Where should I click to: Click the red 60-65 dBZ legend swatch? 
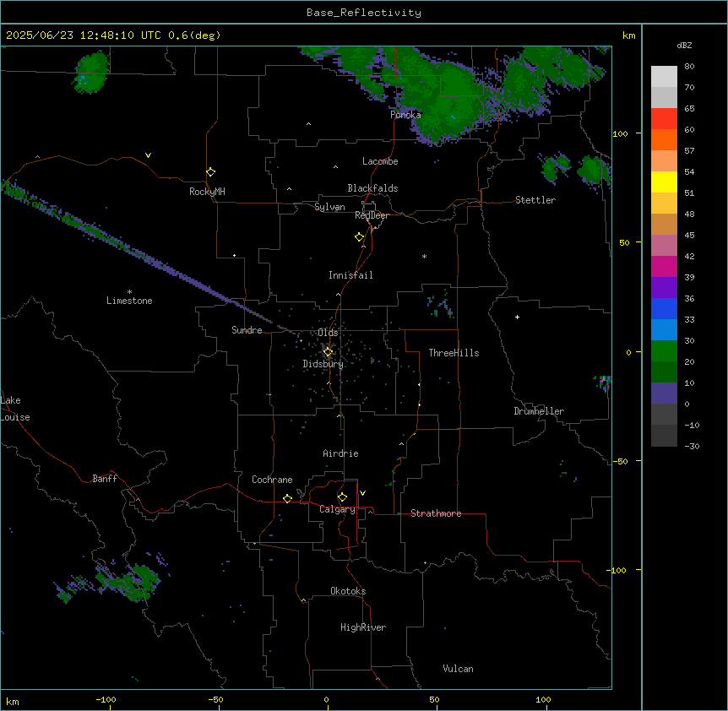(664, 119)
